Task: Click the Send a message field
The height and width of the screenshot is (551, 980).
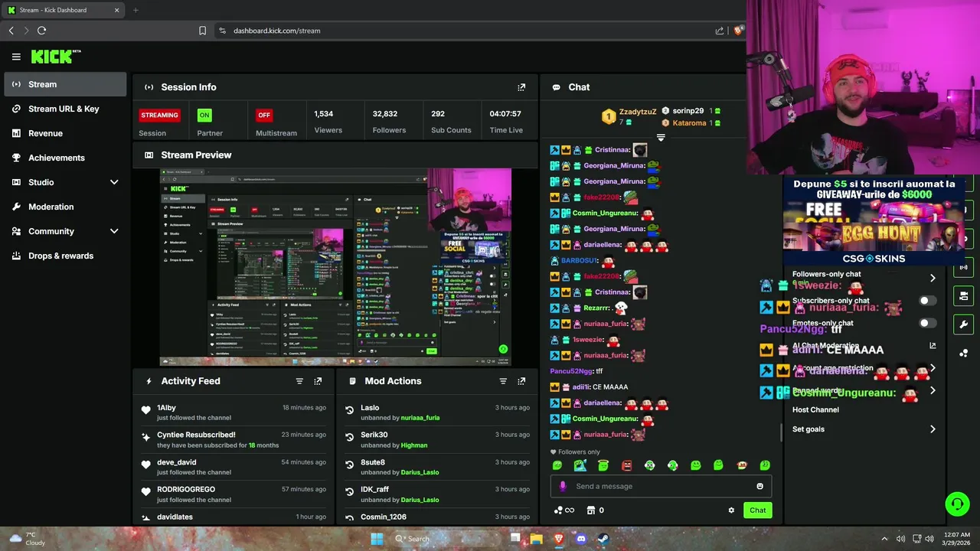Action: click(x=661, y=486)
